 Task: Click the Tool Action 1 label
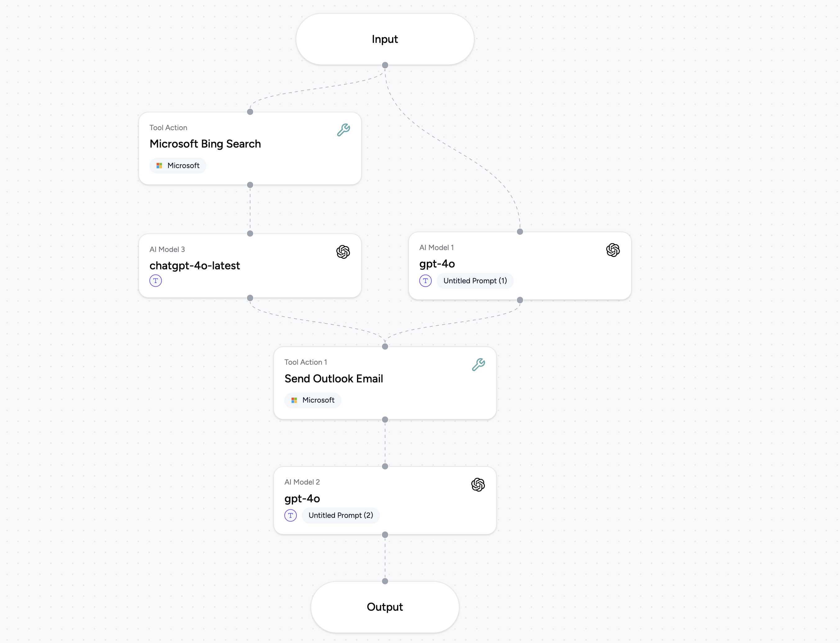(306, 362)
